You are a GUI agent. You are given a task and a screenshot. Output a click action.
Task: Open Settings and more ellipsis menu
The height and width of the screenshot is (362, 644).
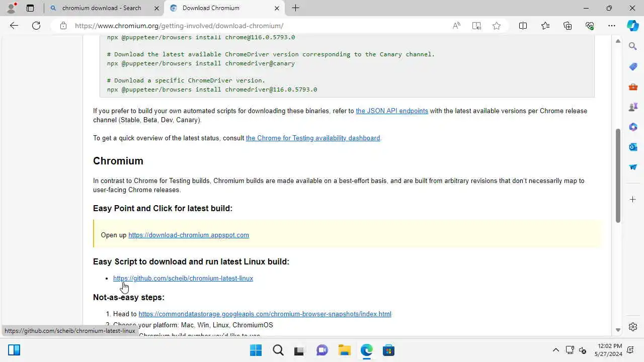point(612,26)
